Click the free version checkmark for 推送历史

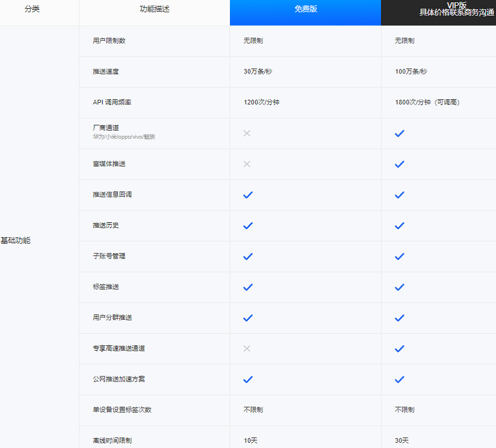coord(248,225)
